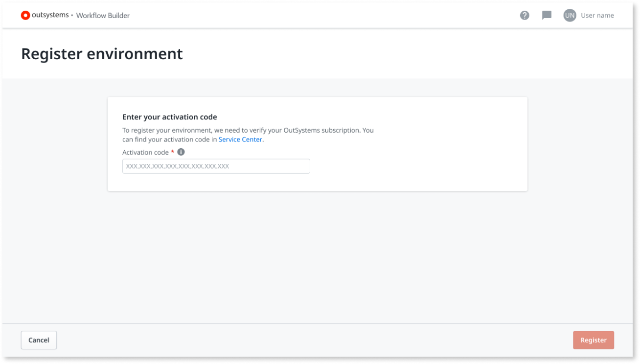Click inside the activation code input field

(216, 166)
